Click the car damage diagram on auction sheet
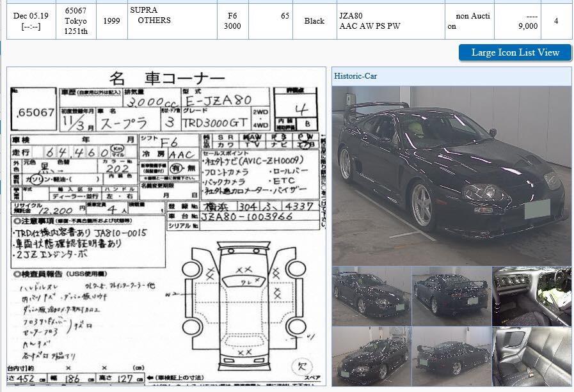 pyautogui.click(x=243, y=299)
